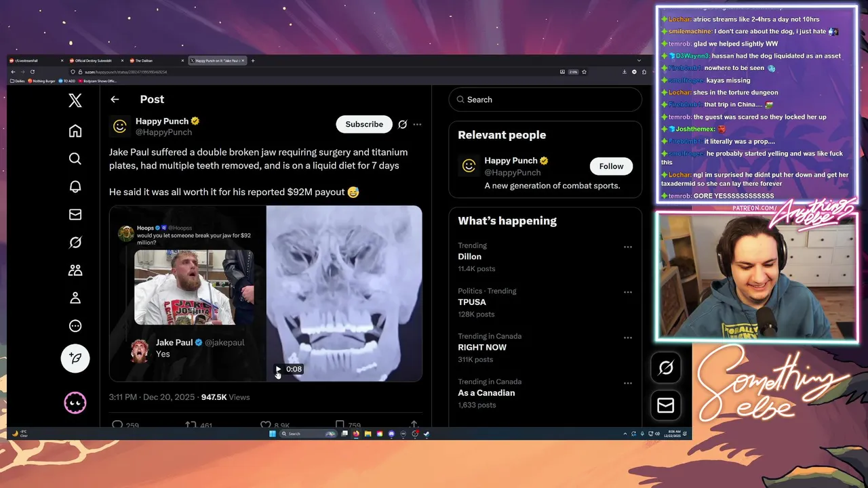Reply to the post via comment icon
868x488 pixels.
pyautogui.click(x=117, y=425)
